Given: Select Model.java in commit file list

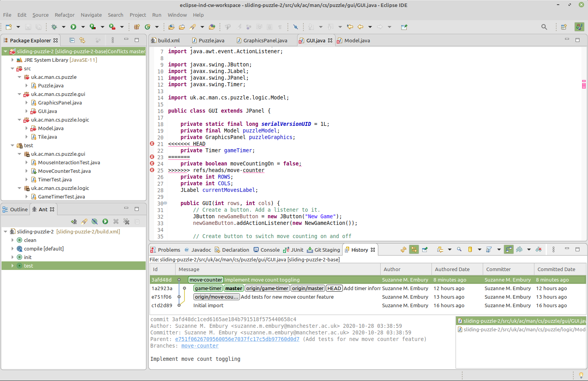Looking at the screenshot, I should click(x=521, y=329).
